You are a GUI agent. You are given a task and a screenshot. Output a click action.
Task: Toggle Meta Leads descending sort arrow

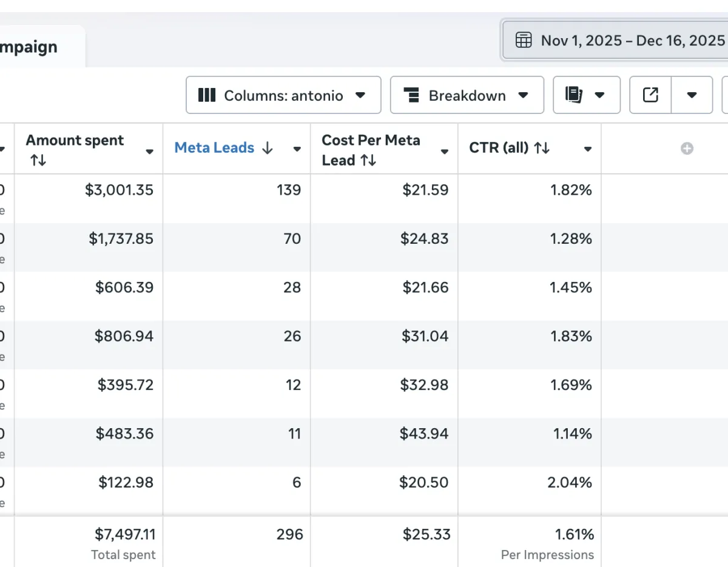[268, 149]
